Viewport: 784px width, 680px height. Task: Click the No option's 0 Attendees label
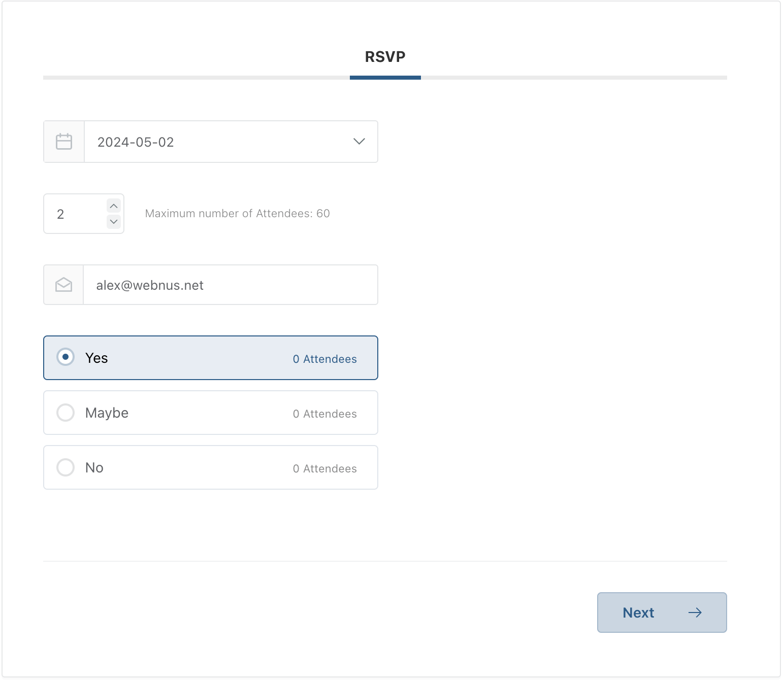click(x=324, y=469)
